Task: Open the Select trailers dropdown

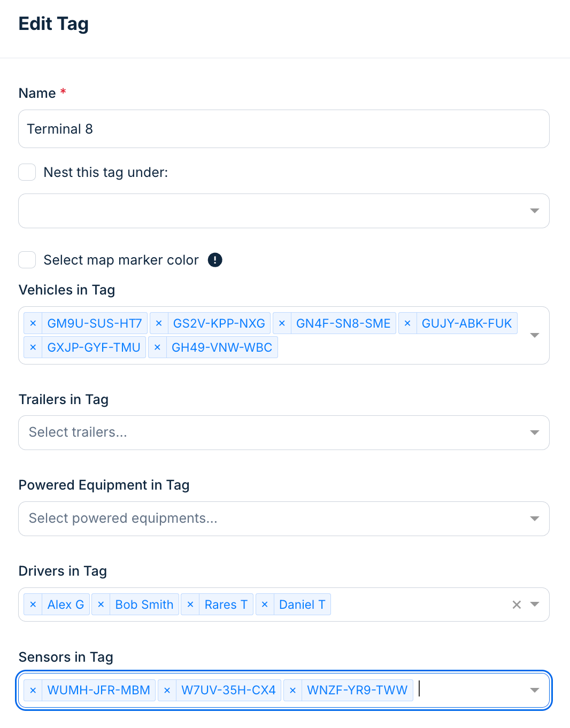Action: pos(283,432)
